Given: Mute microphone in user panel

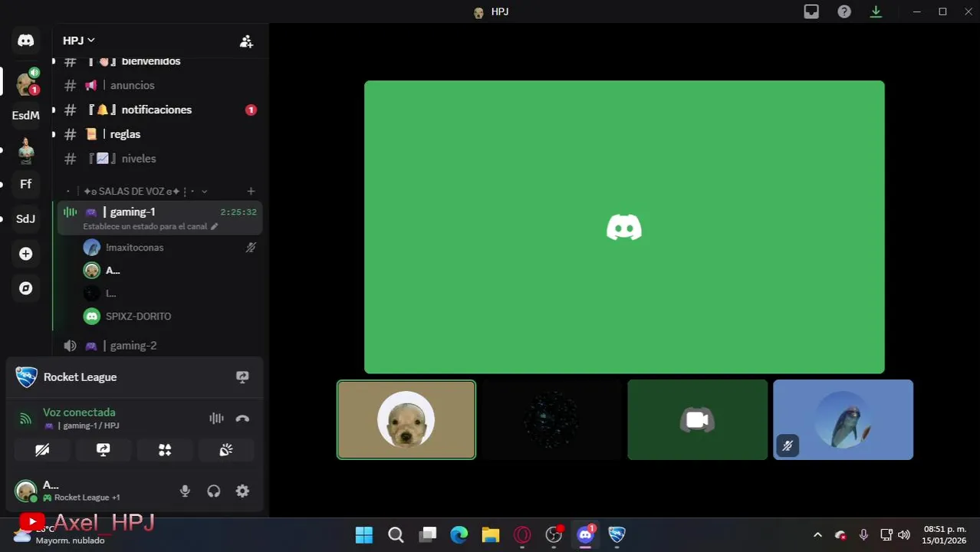Looking at the screenshot, I should (x=185, y=491).
